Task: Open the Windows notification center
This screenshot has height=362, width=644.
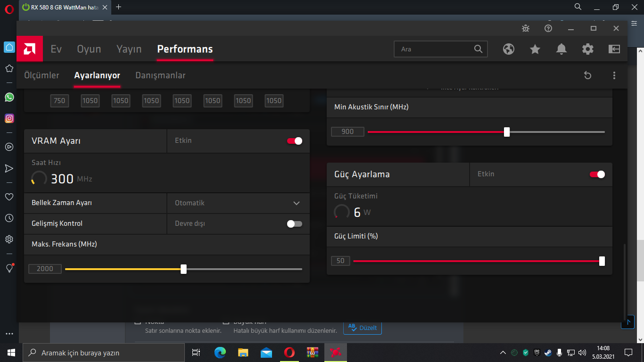Action: coord(628,353)
